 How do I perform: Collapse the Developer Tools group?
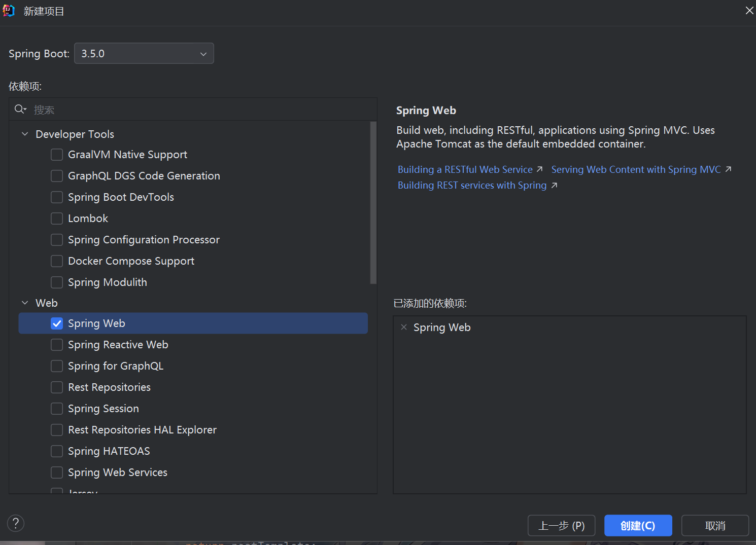click(25, 134)
